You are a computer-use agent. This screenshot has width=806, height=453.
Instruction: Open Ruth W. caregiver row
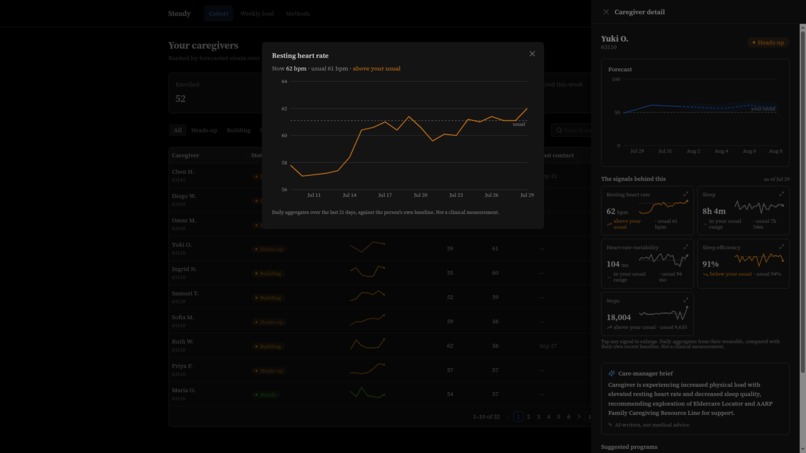click(x=380, y=346)
